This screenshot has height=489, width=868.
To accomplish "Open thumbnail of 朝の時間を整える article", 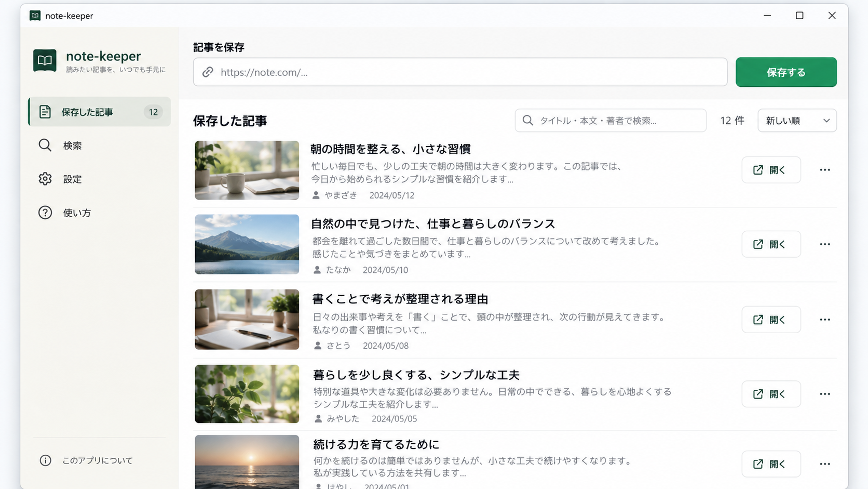I will point(247,170).
